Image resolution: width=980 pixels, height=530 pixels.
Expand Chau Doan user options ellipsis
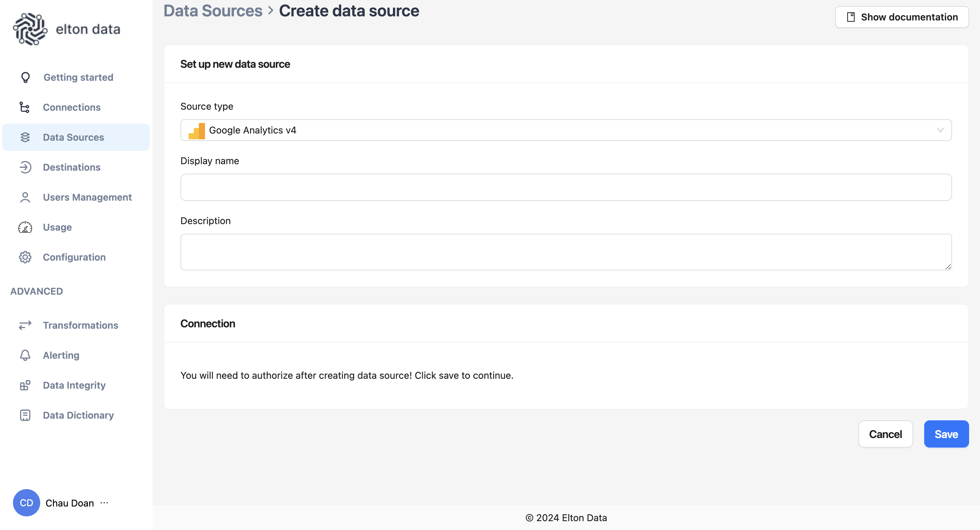coord(104,503)
